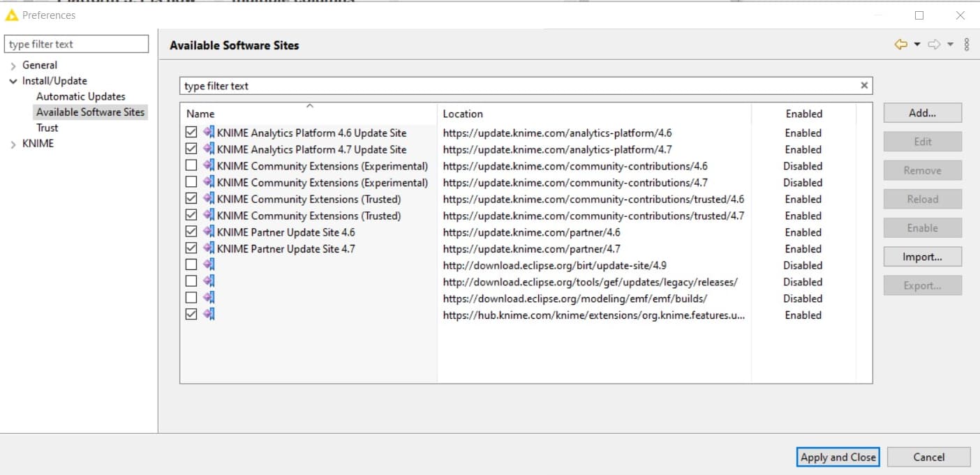
Task: Click site icon for community-contributions/4.6 row
Action: click(x=209, y=166)
